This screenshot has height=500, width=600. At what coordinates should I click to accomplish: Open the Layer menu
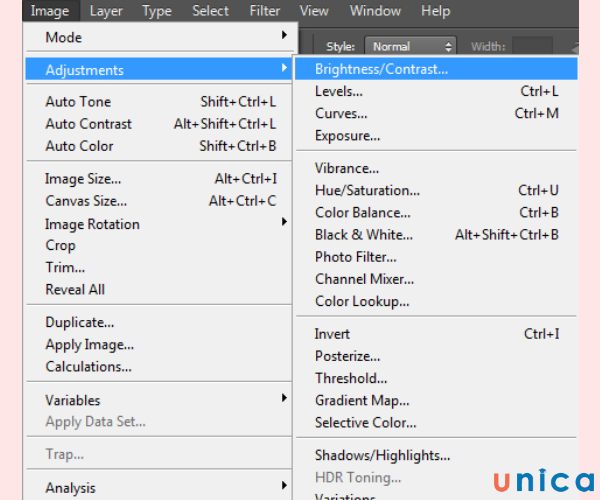click(106, 11)
